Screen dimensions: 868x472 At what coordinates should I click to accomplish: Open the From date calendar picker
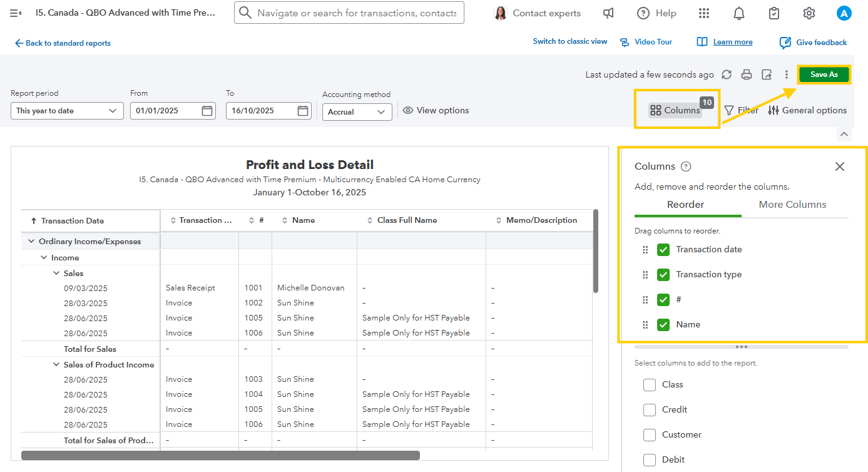pos(207,111)
